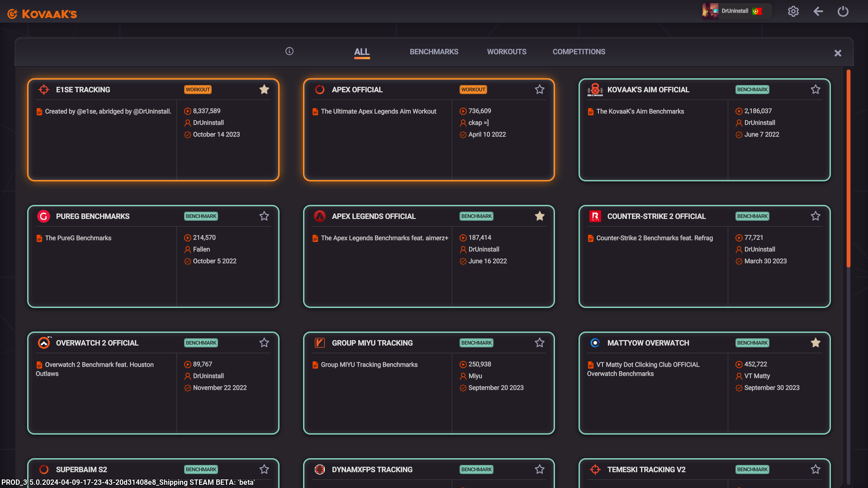Click the date icon beside September 20 2023
This screenshot has height=488, width=868.
point(463,388)
